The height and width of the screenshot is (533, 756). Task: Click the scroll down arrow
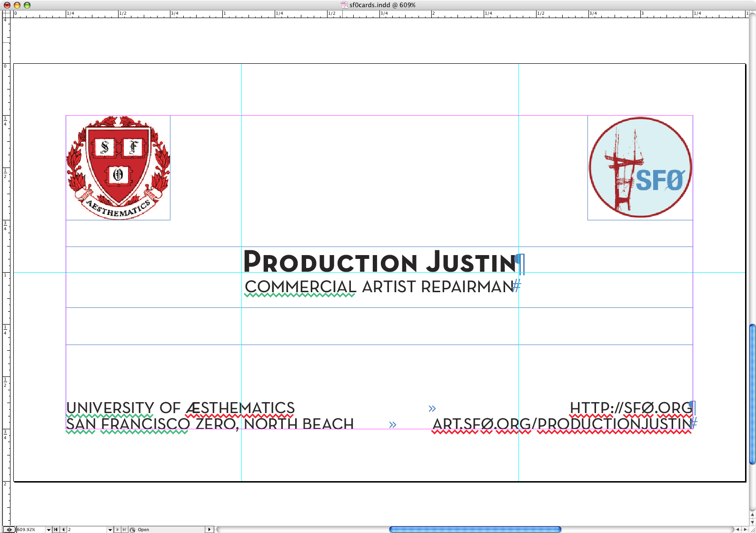click(752, 522)
